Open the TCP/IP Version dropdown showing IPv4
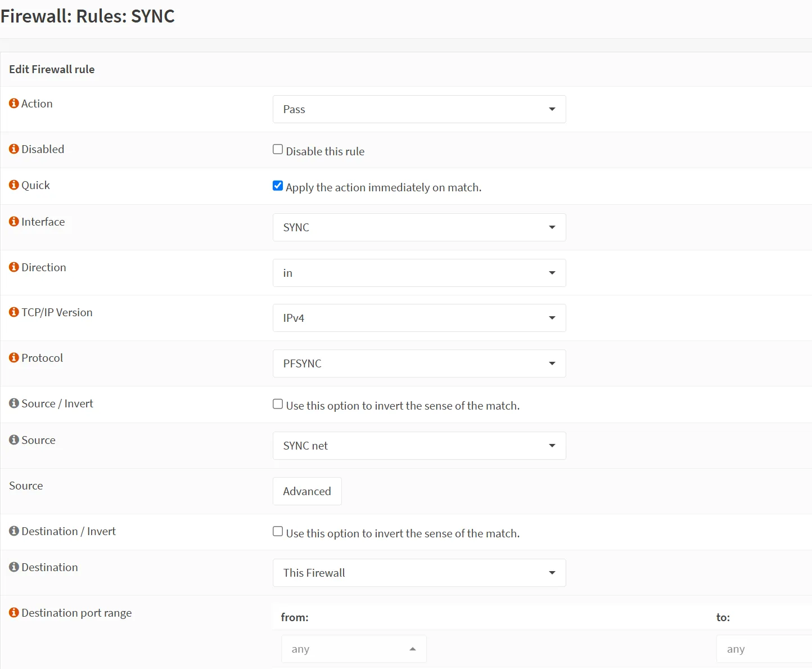812x669 pixels. [419, 318]
